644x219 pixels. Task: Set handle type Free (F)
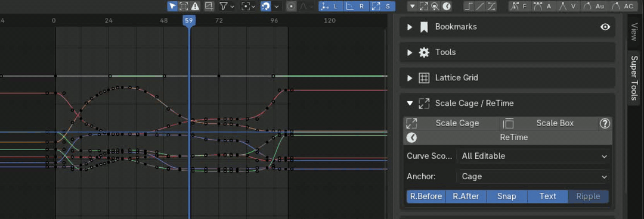point(519,6)
